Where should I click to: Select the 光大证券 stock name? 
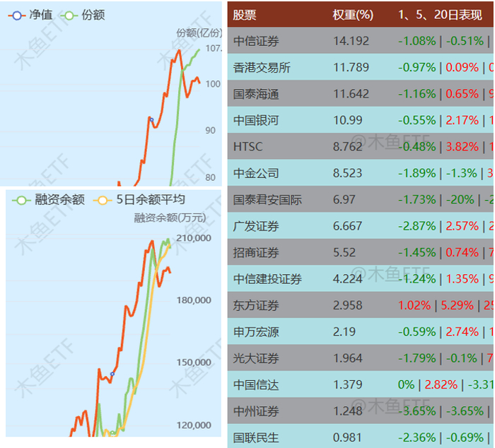tap(256, 358)
